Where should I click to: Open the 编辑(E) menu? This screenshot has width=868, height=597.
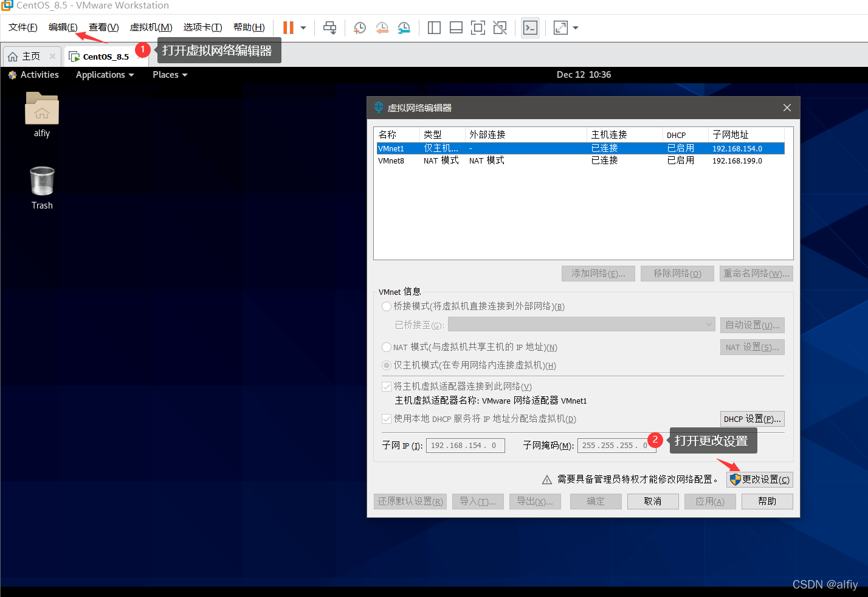pos(63,27)
